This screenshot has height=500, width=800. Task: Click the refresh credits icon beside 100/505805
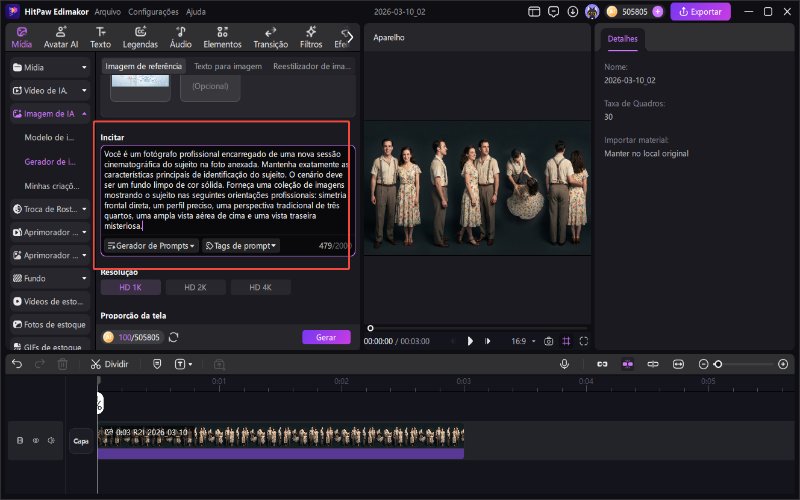[x=174, y=338]
